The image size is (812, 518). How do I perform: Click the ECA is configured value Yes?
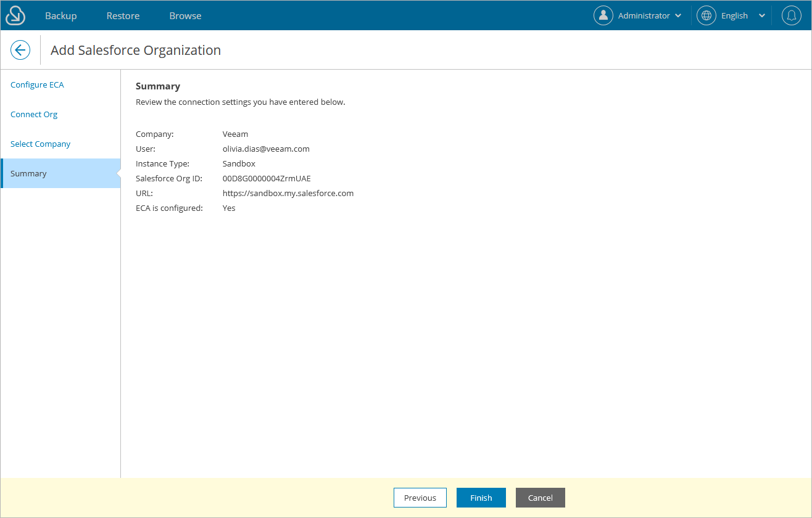(x=229, y=208)
